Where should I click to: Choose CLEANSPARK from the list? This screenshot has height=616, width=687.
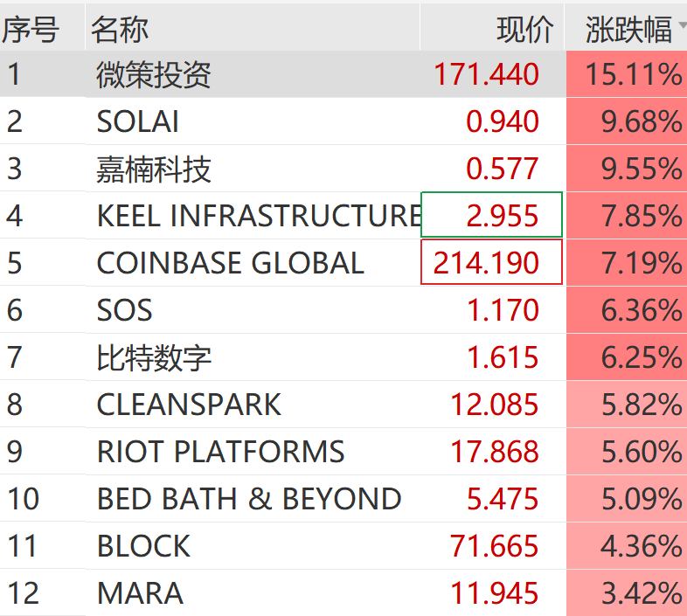[189, 405]
